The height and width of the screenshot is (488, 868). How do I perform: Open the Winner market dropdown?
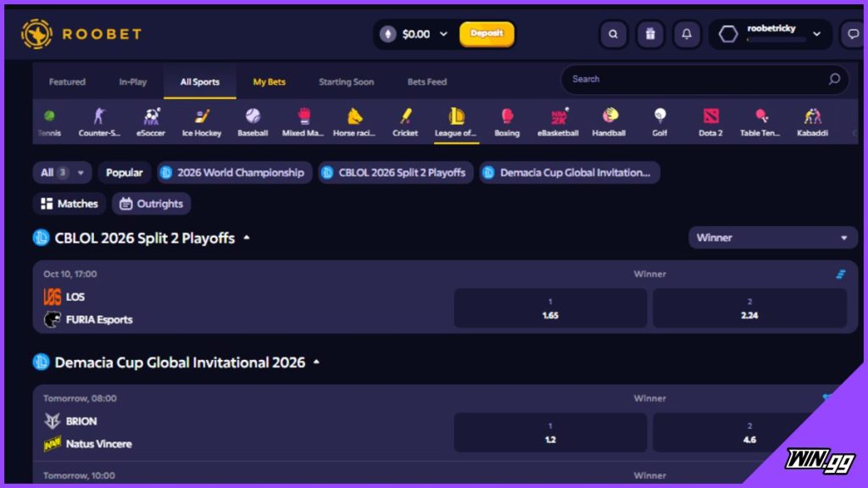pyautogui.click(x=773, y=238)
